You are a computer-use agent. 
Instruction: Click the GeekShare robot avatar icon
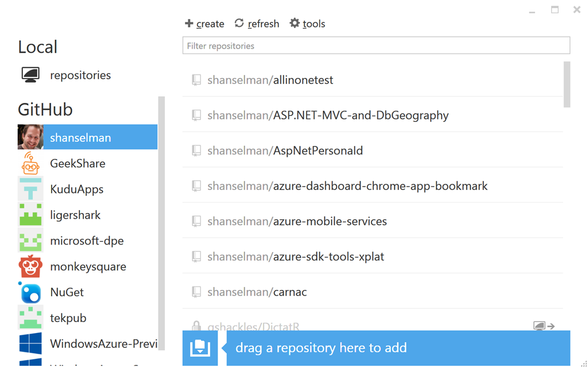(x=30, y=164)
